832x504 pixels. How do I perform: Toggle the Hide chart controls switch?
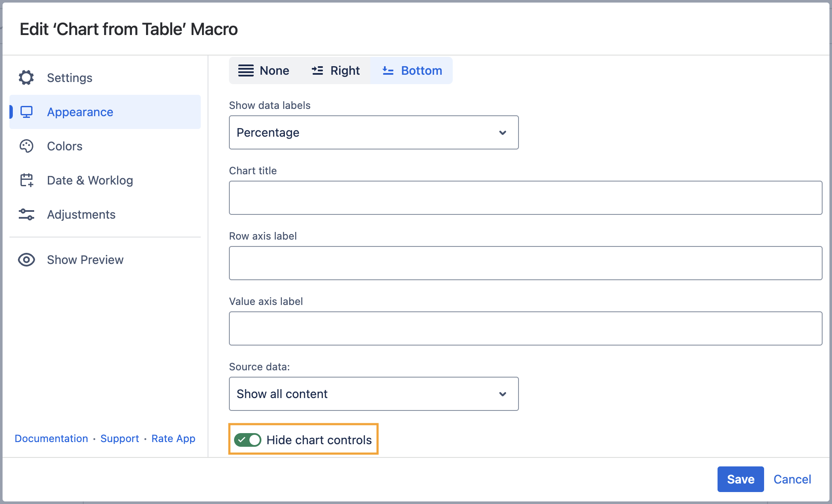tap(248, 440)
